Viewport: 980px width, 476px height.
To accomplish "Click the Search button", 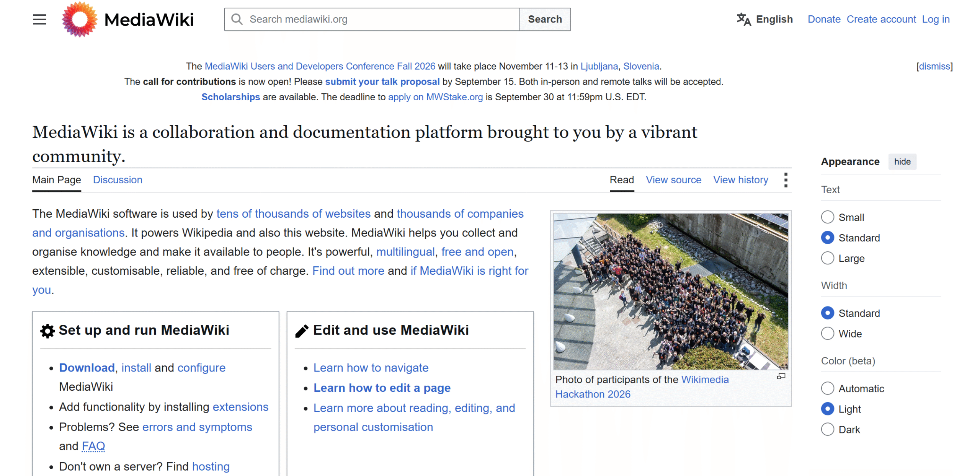I will coord(545,19).
